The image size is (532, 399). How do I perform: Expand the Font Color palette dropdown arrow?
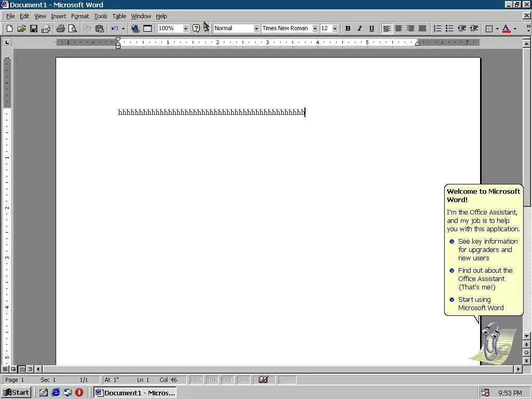pyautogui.click(x=515, y=29)
